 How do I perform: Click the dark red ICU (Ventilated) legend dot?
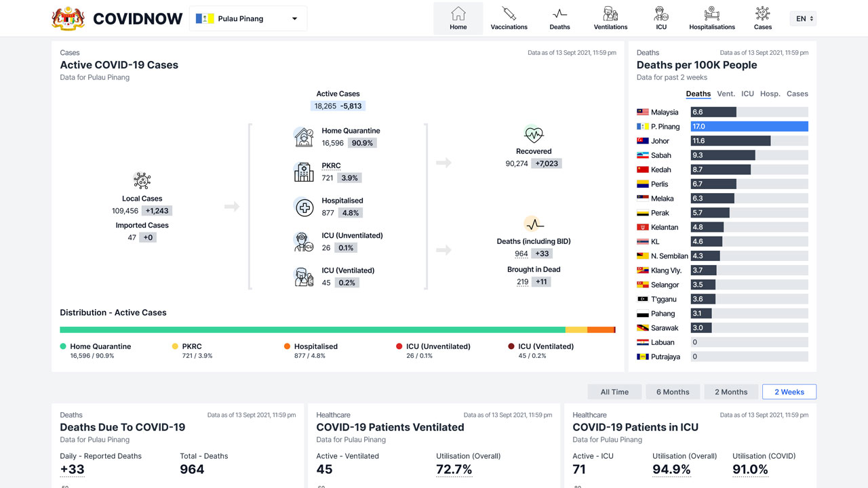click(511, 346)
